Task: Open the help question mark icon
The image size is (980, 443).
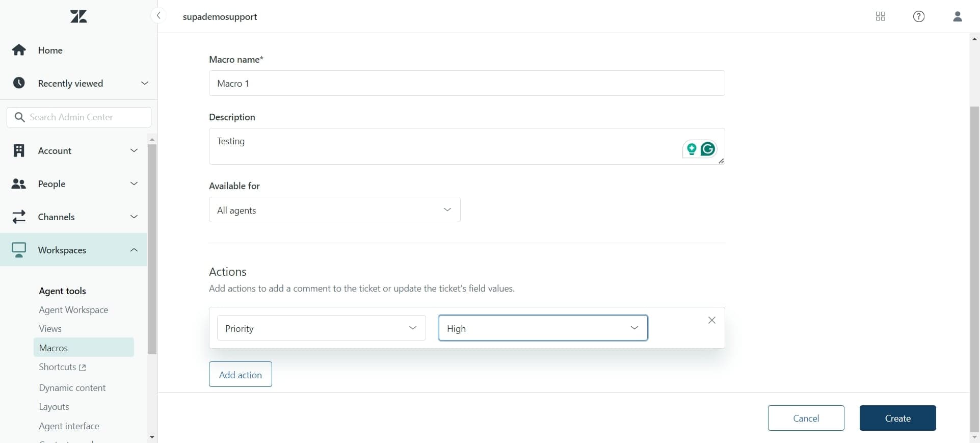Action: click(918, 16)
